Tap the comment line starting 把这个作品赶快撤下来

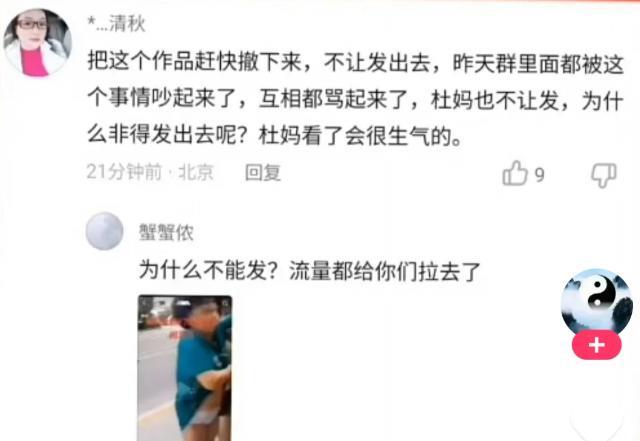pos(356,63)
